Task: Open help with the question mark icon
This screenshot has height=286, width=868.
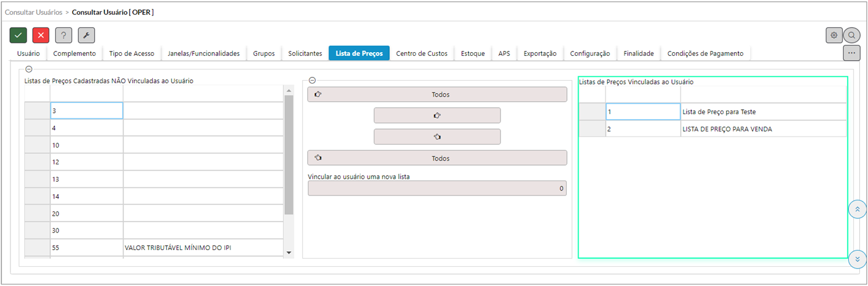Action: pos(63,35)
